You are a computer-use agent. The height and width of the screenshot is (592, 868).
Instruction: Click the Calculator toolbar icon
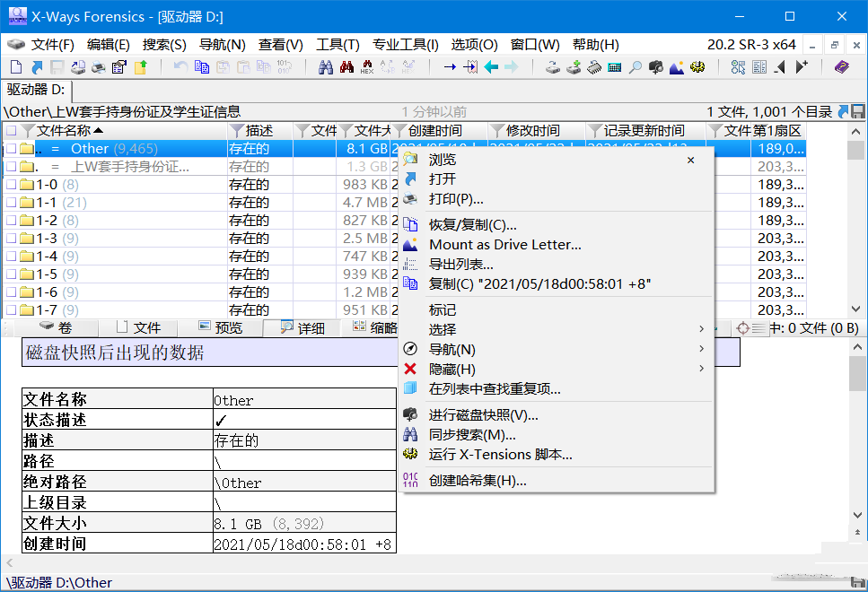click(615, 67)
